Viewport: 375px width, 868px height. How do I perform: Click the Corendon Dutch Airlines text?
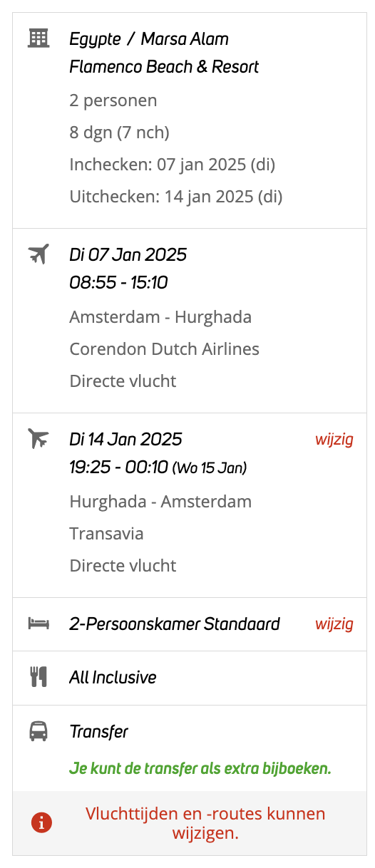(x=165, y=349)
